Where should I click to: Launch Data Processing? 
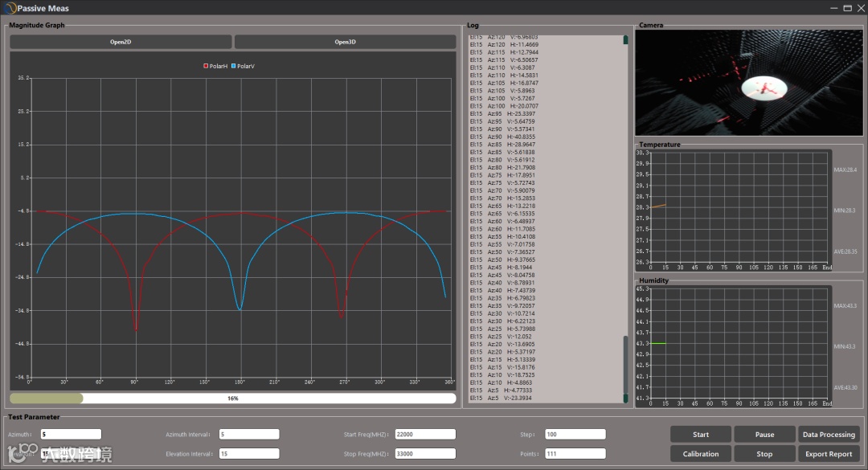coord(829,435)
